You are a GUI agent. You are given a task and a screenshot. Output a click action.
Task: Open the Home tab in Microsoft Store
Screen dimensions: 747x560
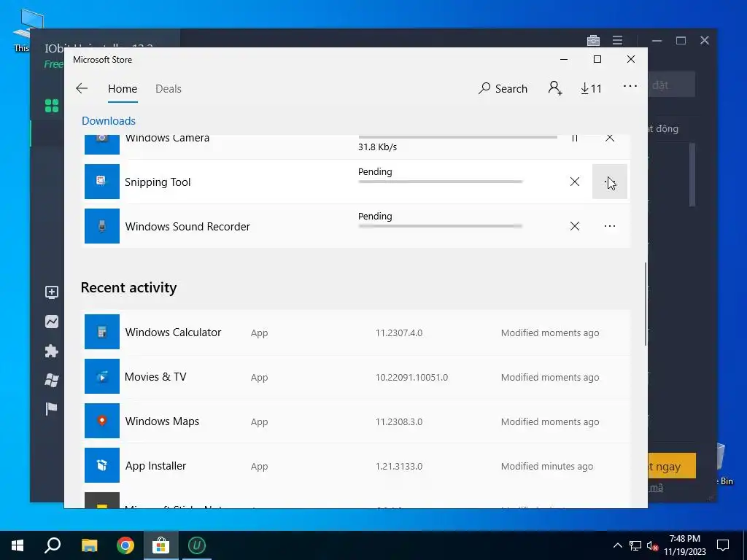tap(123, 88)
